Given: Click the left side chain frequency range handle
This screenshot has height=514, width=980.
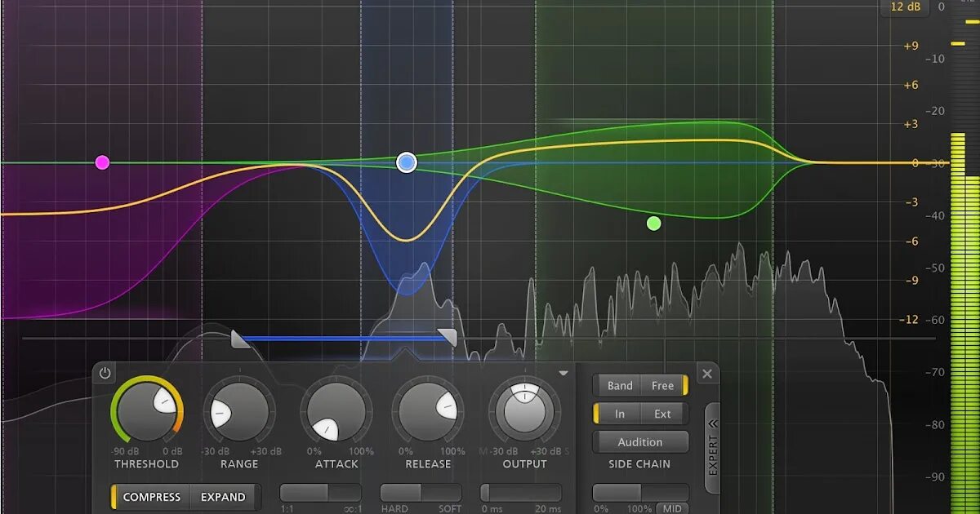Looking at the screenshot, I should (x=239, y=338).
